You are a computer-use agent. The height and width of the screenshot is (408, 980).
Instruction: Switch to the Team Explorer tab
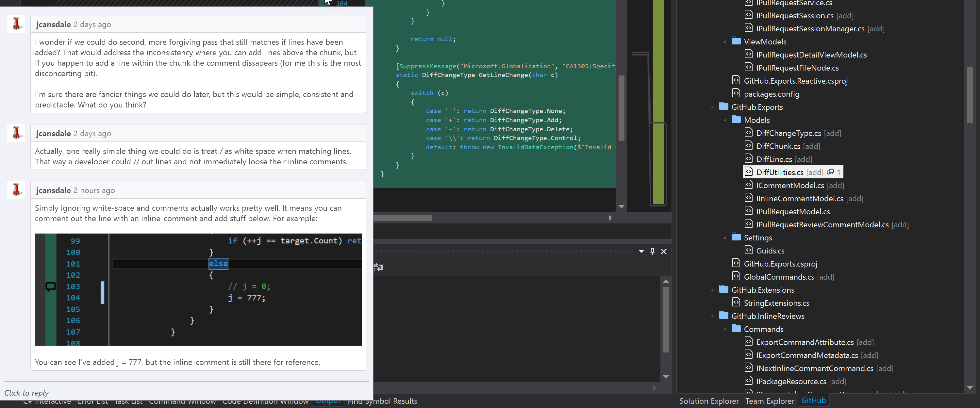pos(769,401)
